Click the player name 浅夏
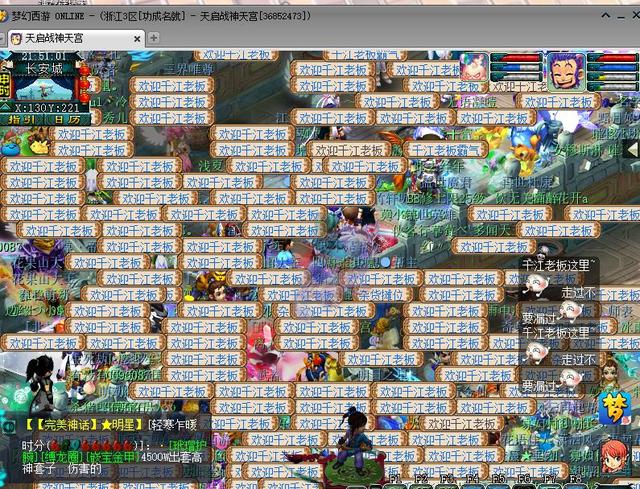This screenshot has height=489, width=640. tap(211, 166)
